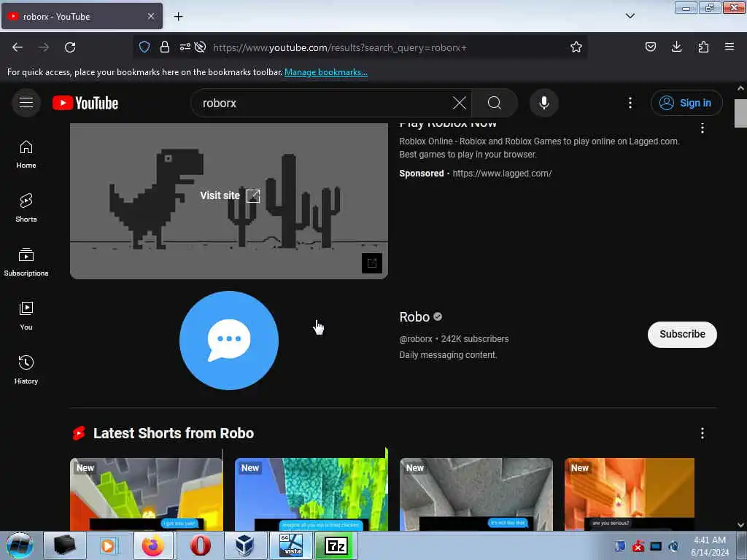
Task: Open the third gray stone Short thumbnail
Action: click(476, 494)
